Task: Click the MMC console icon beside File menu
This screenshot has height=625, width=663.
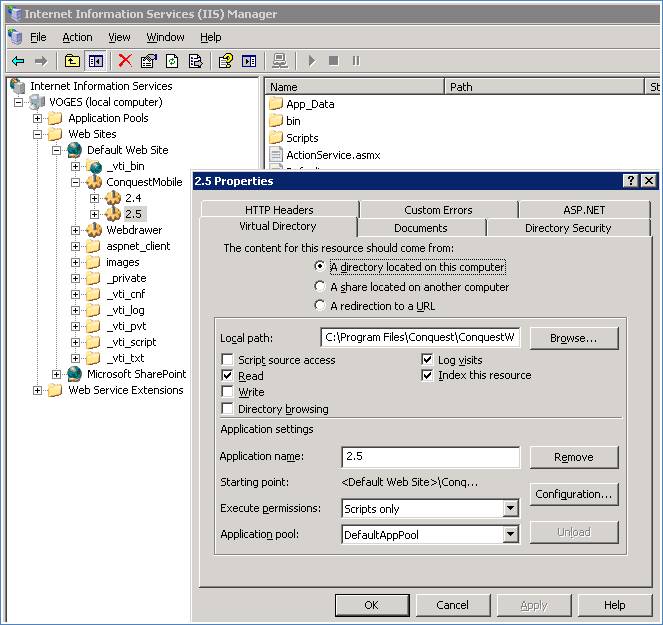Action: [x=15, y=37]
